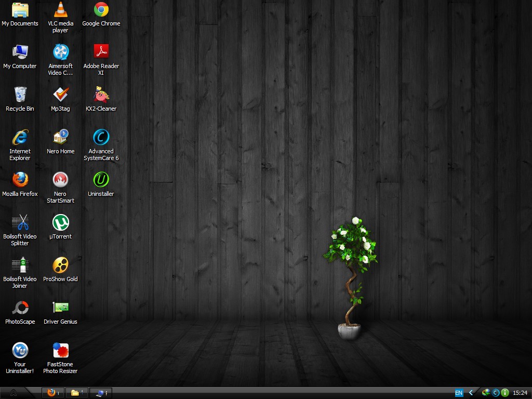Switch to Firefox taskbar button
This screenshot has height=399, width=532.
[53, 393]
